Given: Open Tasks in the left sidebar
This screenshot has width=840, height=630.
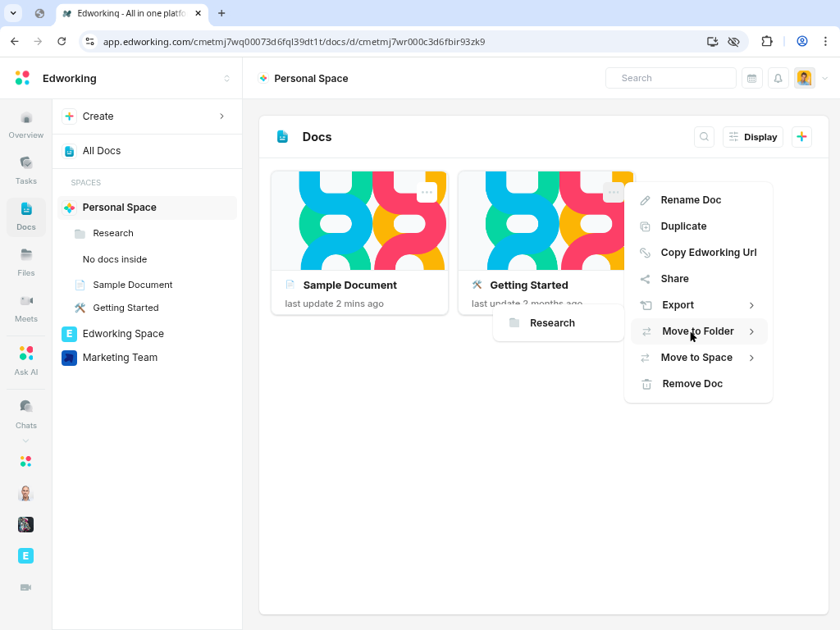Looking at the screenshot, I should click(x=25, y=170).
